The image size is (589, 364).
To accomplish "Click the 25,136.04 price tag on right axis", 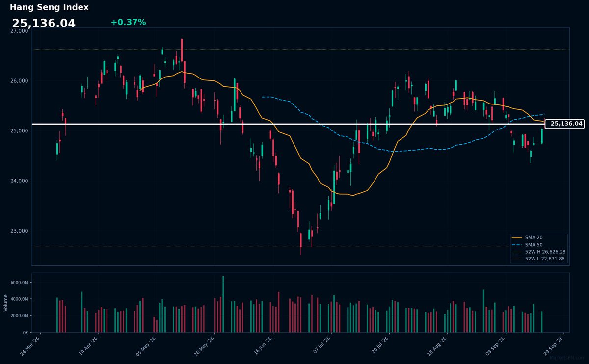I will coord(564,124).
